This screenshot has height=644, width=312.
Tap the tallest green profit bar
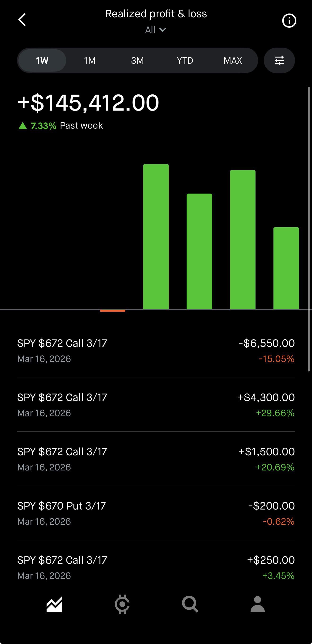tap(156, 237)
